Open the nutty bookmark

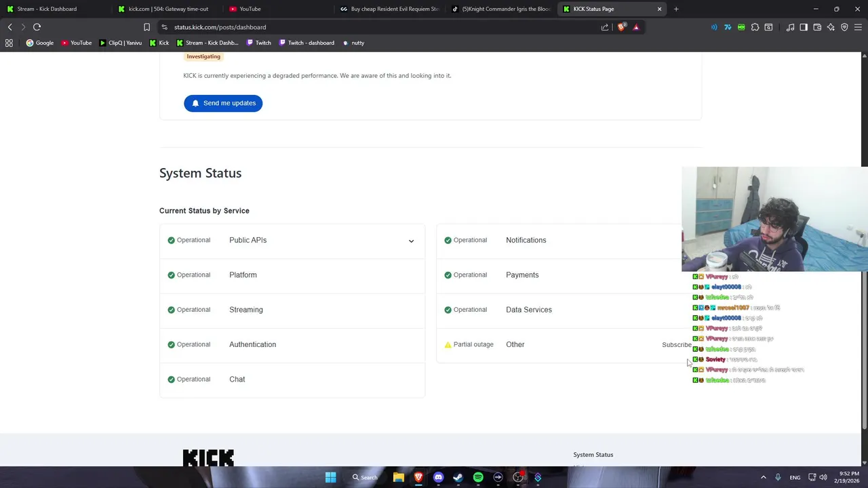click(353, 43)
